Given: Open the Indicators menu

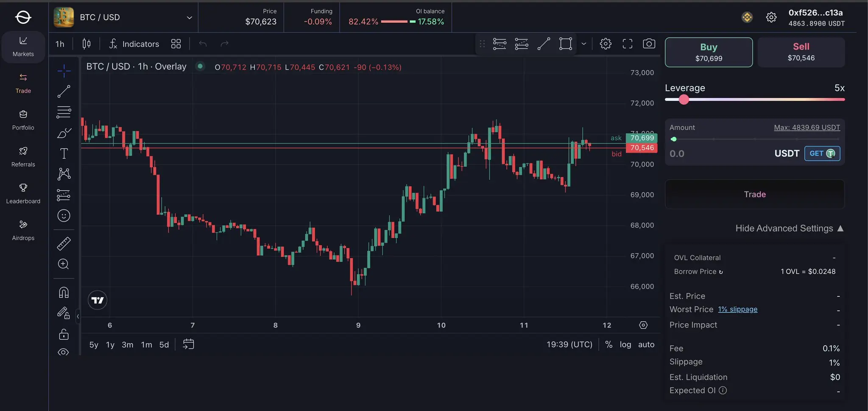Looking at the screenshot, I should [x=134, y=44].
